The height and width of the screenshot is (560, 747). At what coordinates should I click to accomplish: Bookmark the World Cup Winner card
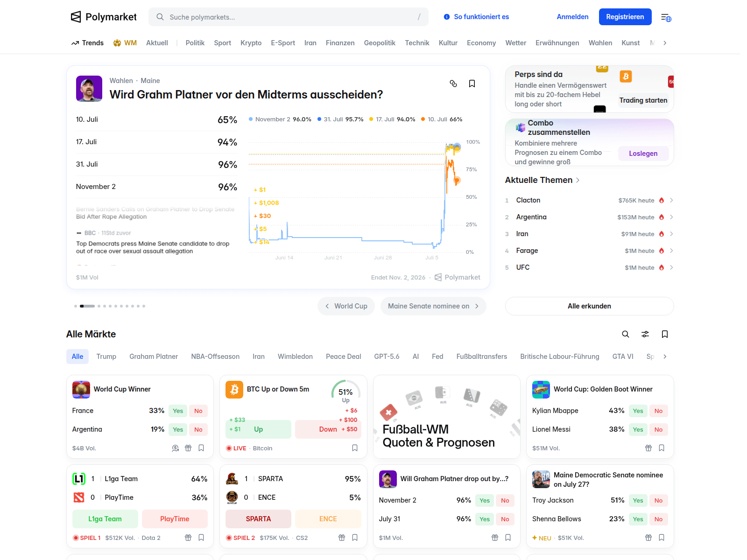tap(201, 448)
